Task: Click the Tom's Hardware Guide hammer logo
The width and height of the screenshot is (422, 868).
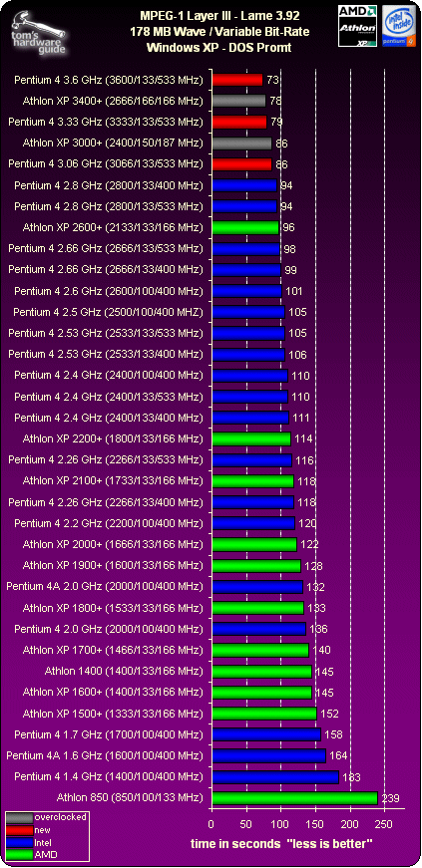Action: click(41, 33)
